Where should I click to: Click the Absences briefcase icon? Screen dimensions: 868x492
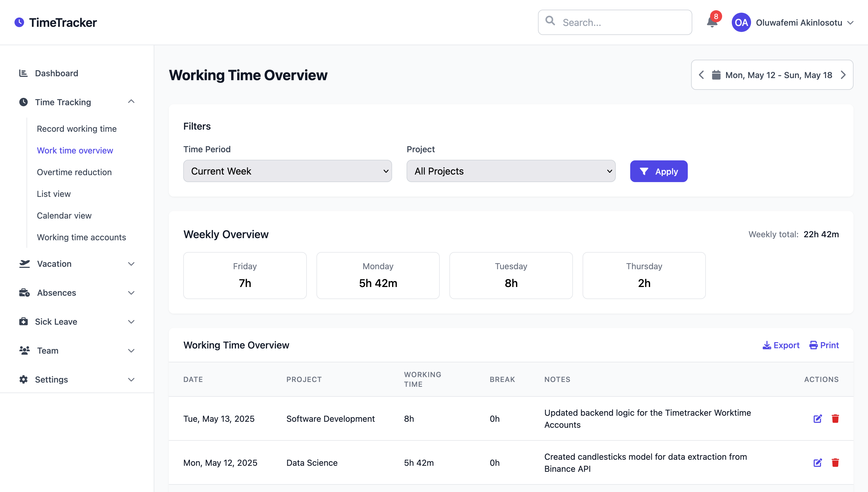click(24, 293)
